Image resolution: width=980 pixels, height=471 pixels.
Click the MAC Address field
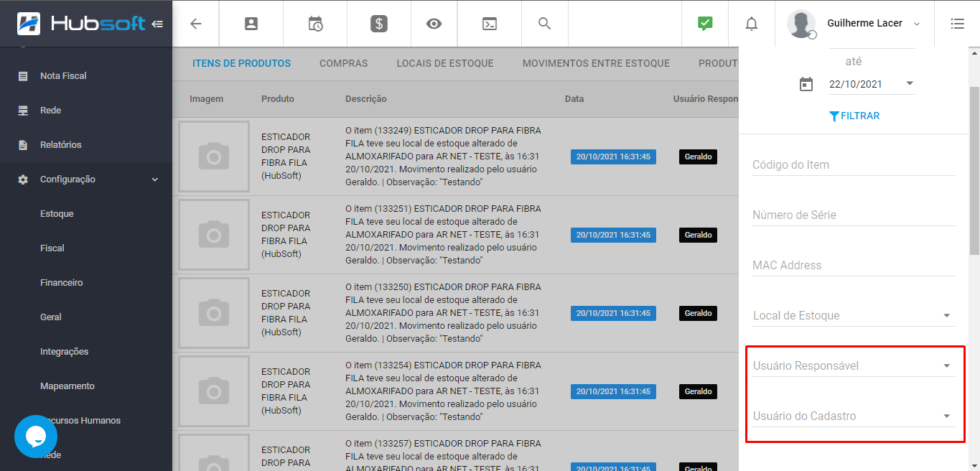pyautogui.click(x=854, y=265)
